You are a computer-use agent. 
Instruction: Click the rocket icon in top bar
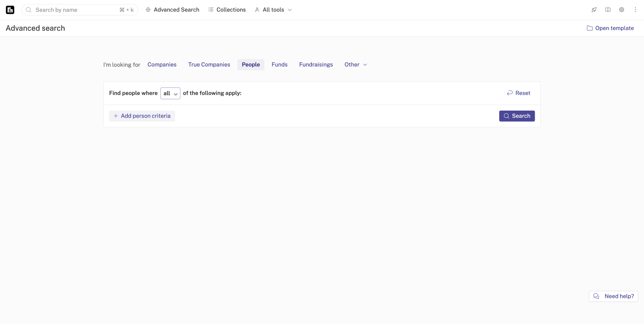(x=594, y=10)
